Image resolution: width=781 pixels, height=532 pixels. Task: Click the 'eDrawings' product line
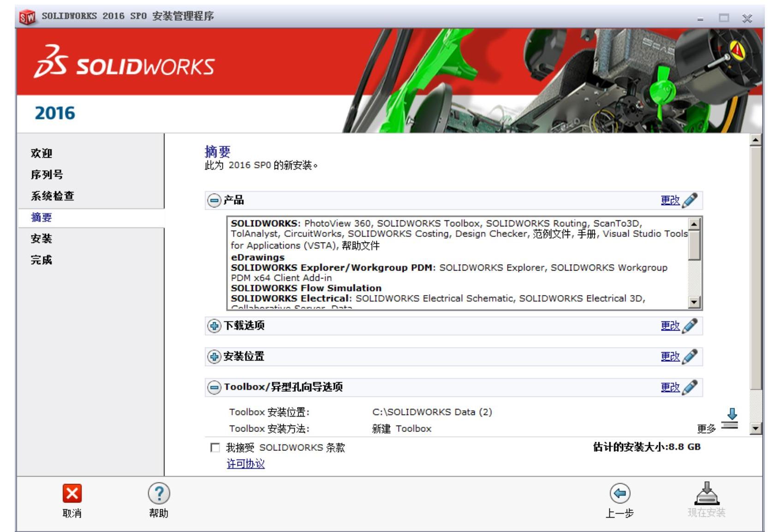(x=258, y=257)
